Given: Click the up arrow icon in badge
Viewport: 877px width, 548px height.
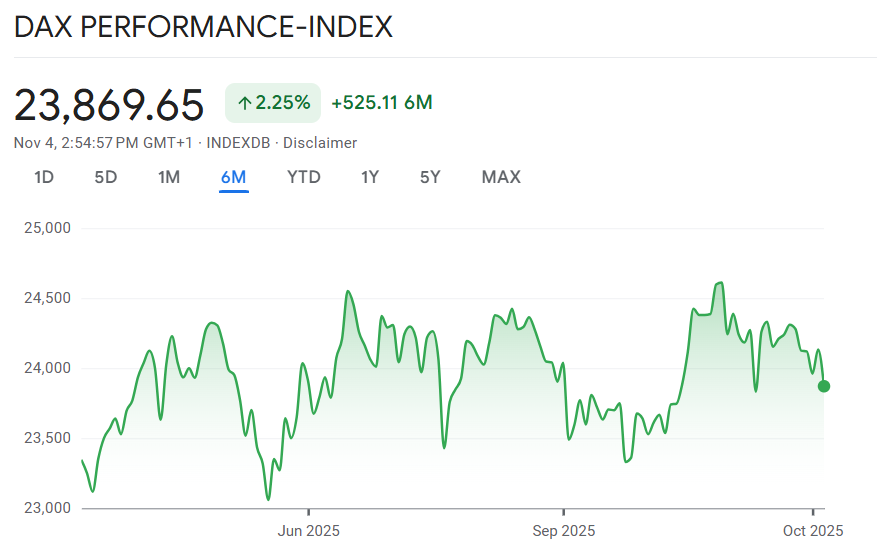Looking at the screenshot, I should pos(244,103).
